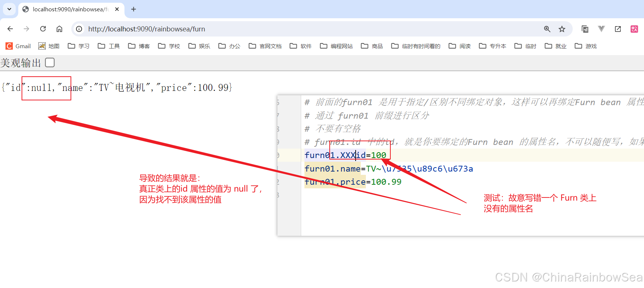Open the pink translate extension icon
644x288 pixels.
634,29
